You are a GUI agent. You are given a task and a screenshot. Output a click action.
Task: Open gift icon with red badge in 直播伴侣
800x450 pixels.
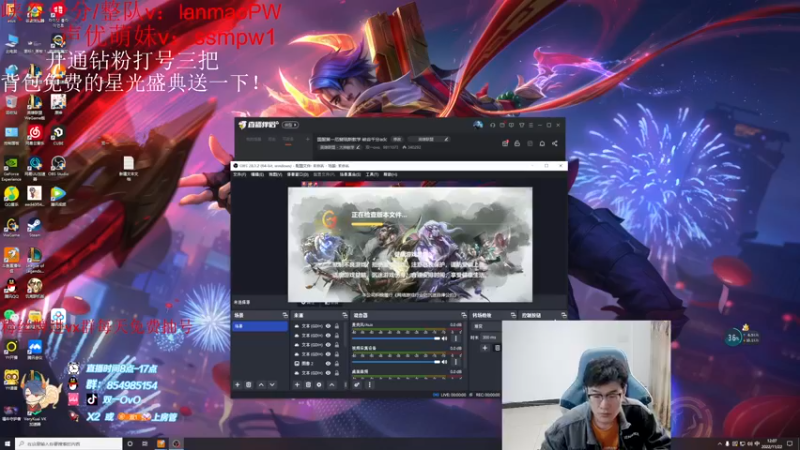coord(505,143)
